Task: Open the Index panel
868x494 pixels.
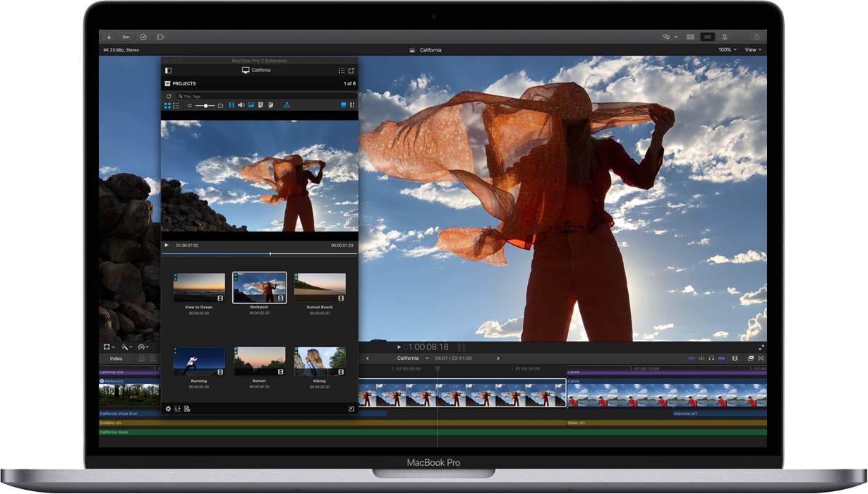Action: pyautogui.click(x=116, y=359)
